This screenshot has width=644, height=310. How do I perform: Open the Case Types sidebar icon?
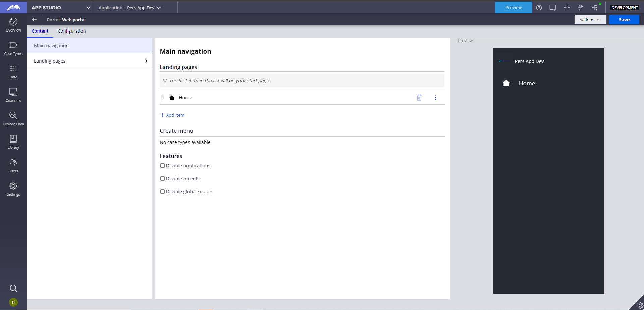coord(13,48)
